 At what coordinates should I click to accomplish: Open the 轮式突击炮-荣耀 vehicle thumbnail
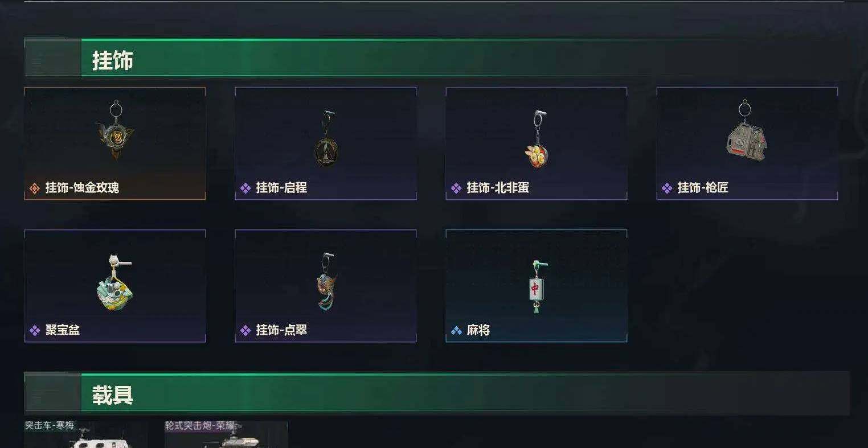coord(226,434)
